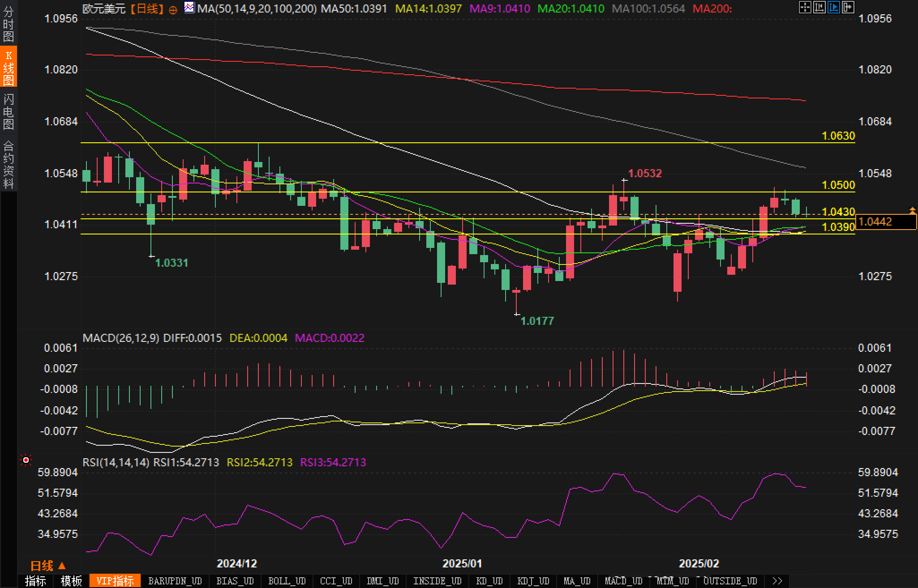Click the RSI(14,14,14) parameter label
Image resolution: width=918 pixels, height=588 pixels.
point(116,462)
